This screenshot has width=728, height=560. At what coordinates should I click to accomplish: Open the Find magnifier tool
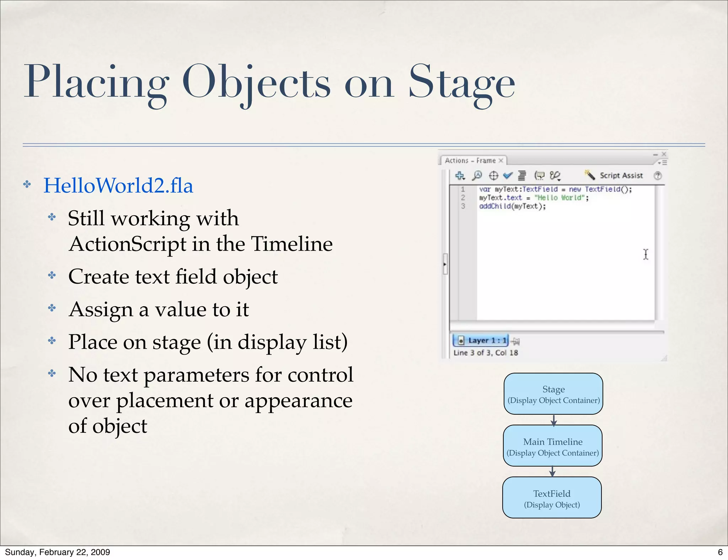coord(477,175)
